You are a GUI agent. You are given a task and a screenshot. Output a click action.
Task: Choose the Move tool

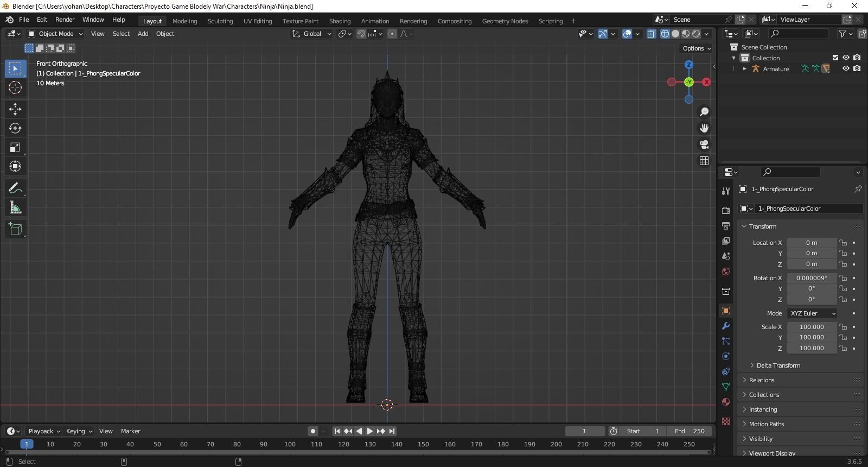tap(15, 109)
